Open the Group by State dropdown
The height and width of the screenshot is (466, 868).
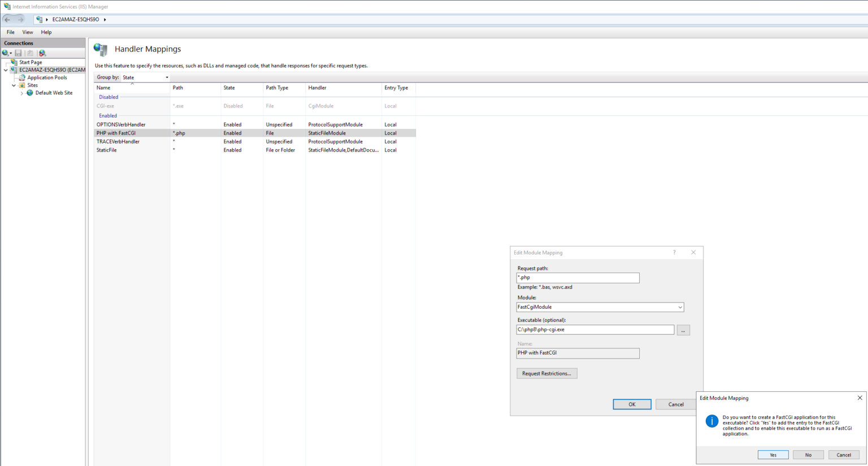[x=167, y=77]
